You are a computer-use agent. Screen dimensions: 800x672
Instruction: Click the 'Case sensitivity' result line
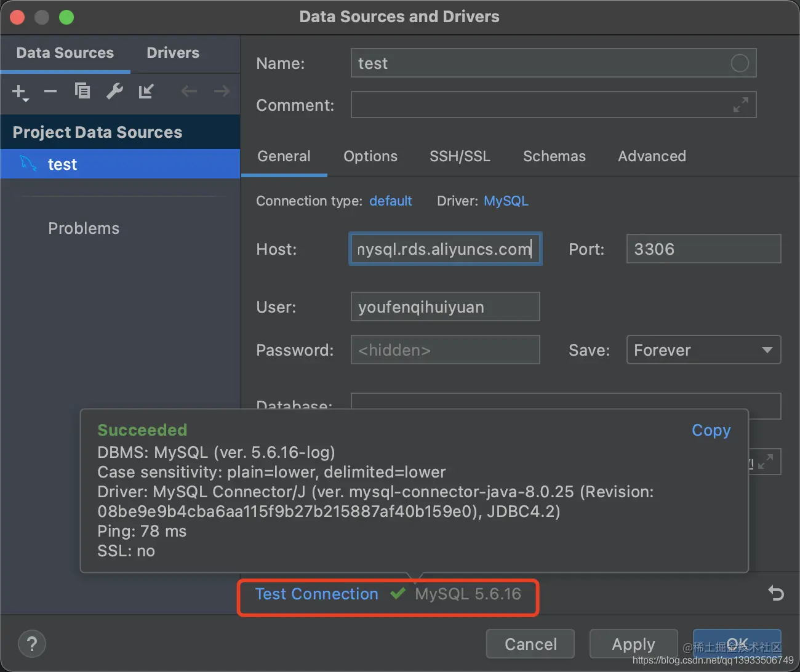271,472
